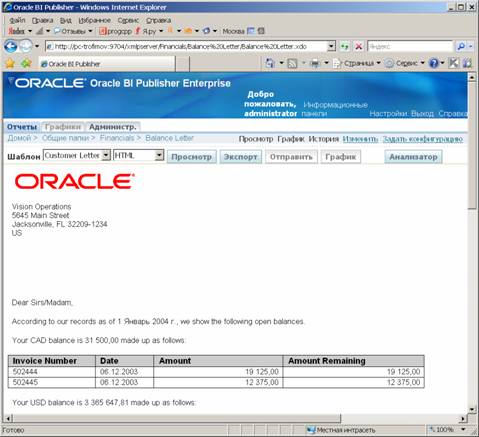Click the Изменить link
Viewport: 479px width, 437px height.
tap(360, 139)
